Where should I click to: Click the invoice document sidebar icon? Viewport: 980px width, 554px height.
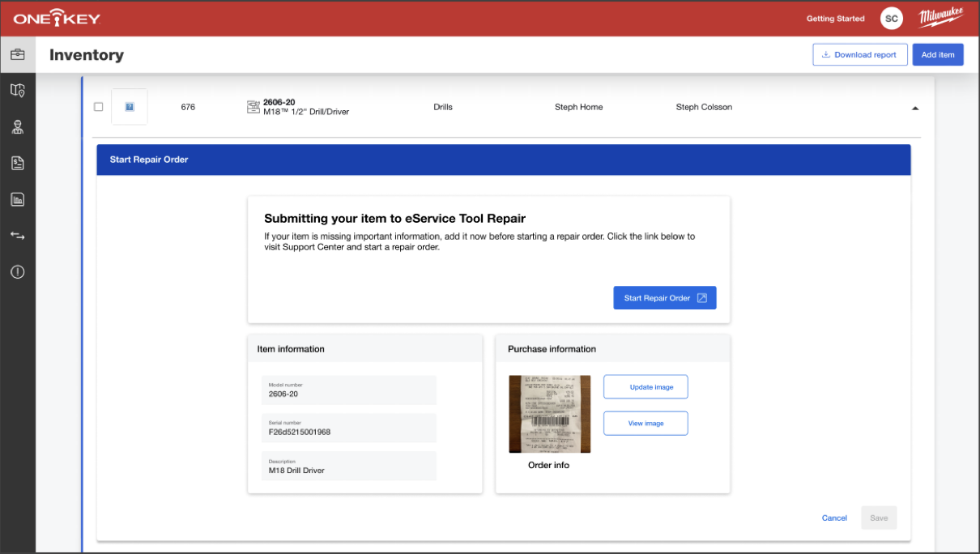click(17, 163)
